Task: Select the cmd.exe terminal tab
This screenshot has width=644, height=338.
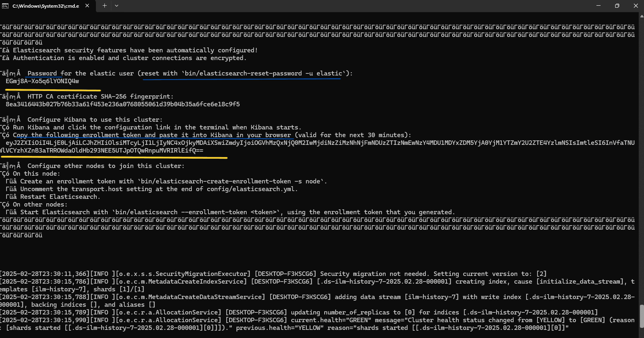Action: pos(47,6)
